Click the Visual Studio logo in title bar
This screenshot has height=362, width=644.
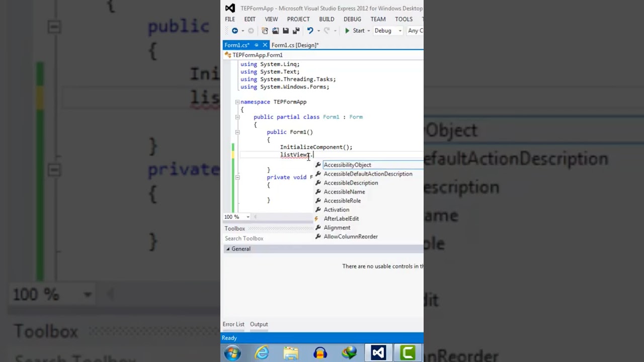click(230, 8)
